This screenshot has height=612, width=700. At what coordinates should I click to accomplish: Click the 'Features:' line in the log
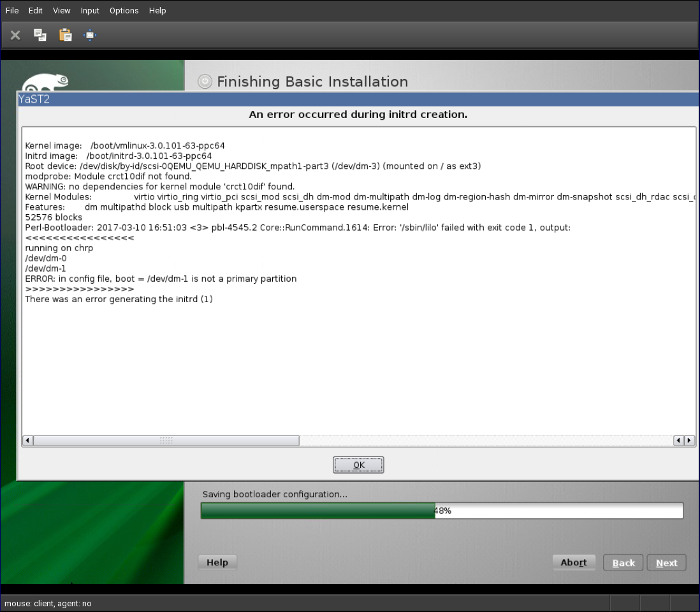coord(217,207)
